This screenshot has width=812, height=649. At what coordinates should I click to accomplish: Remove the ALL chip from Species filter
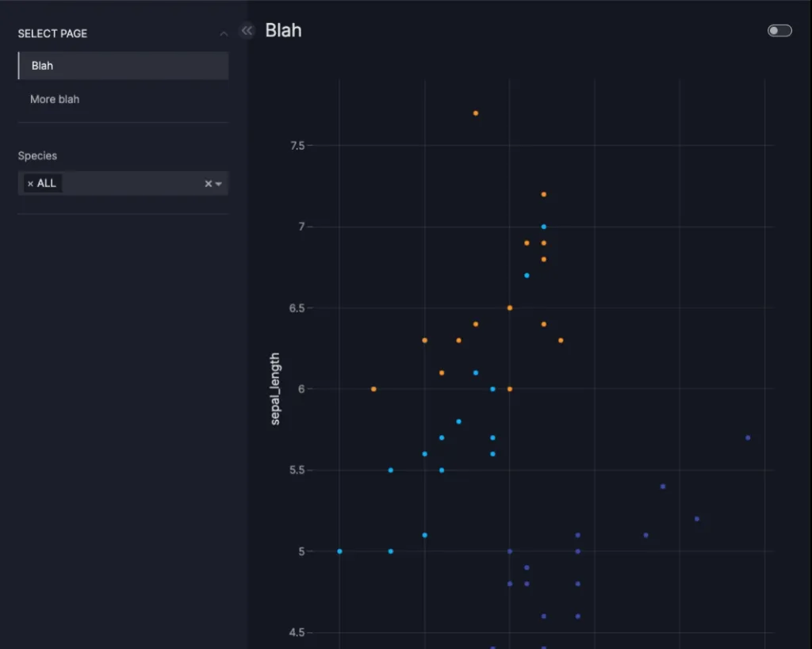click(31, 184)
